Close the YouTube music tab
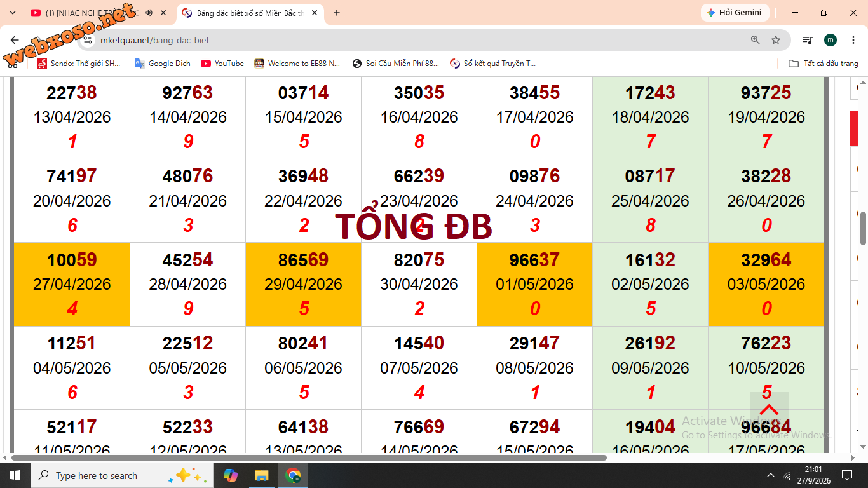Viewport: 868px width, 488px height. coord(163,13)
